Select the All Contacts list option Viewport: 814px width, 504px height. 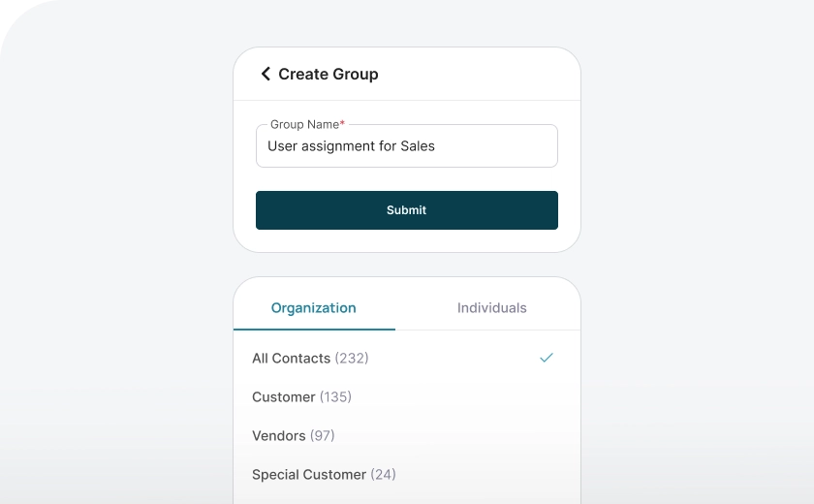point(292,359)
